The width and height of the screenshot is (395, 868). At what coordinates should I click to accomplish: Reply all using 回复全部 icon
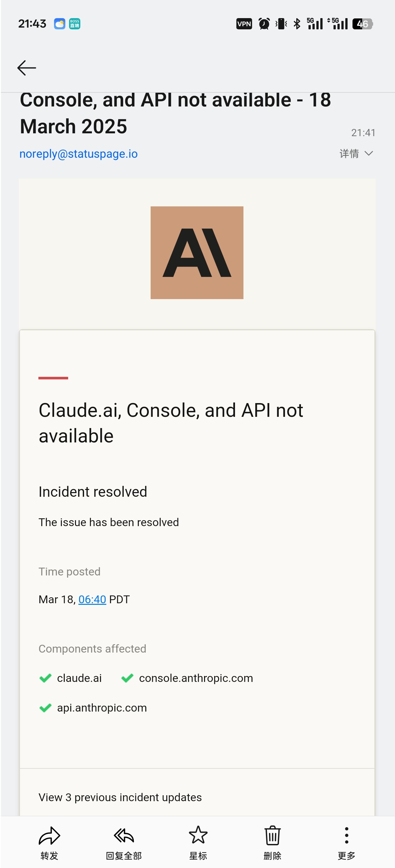124,842
